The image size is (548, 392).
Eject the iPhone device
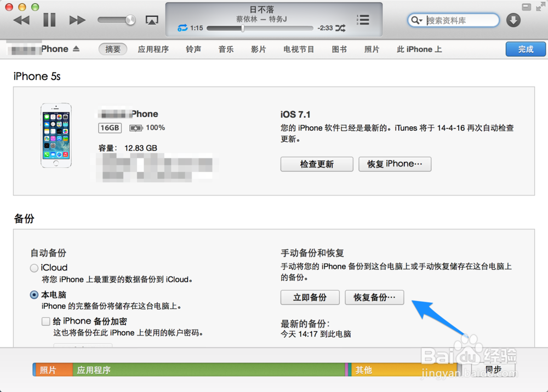(x=76, y=49)
